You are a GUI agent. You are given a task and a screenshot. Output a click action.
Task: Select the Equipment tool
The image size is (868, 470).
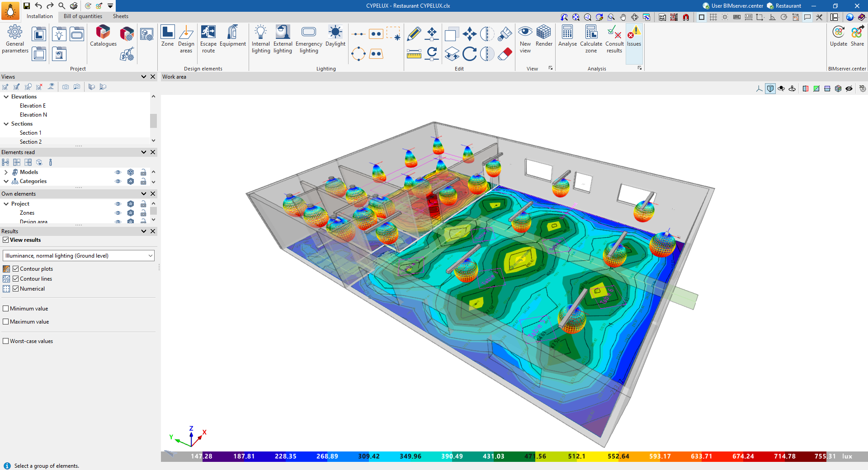pos(233,36)
